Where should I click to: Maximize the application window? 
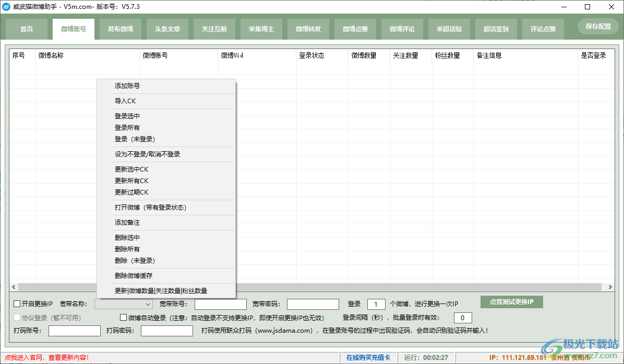587,7
